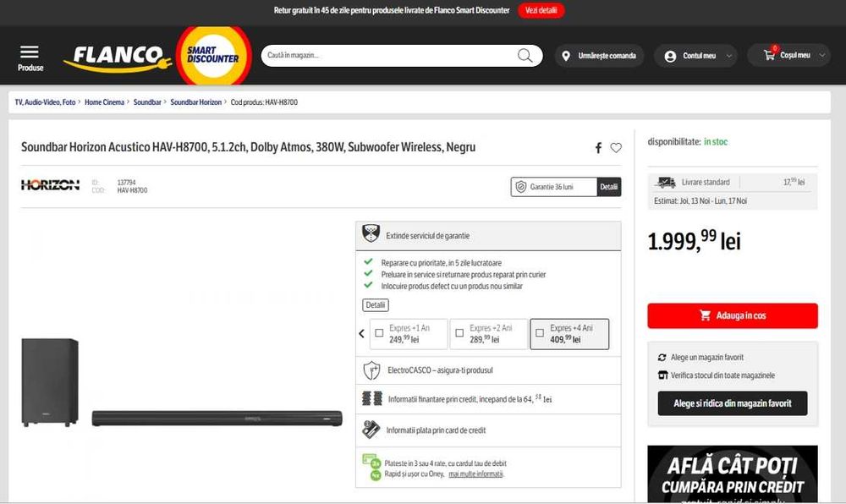The width and height of the screenshot is (846, 504).
Task: Expand the Contul meu dropdown arrow
Action: click(x=729, y=56)
